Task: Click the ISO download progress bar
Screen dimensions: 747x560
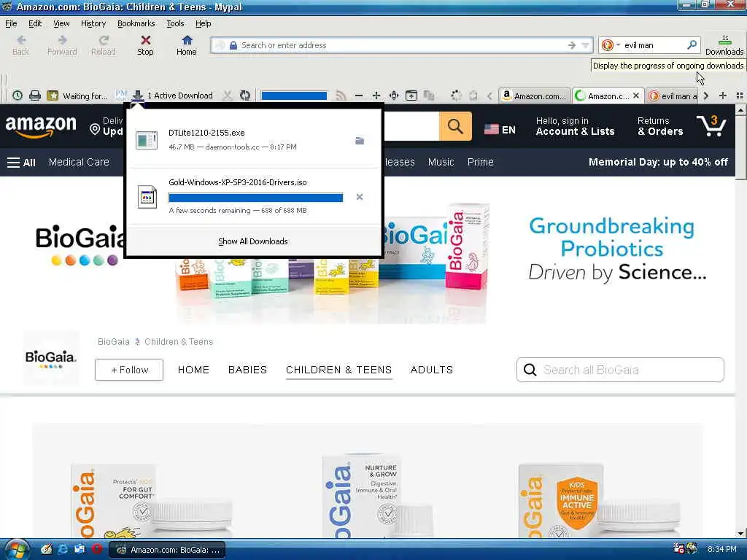Action: (x=256, y=198)
